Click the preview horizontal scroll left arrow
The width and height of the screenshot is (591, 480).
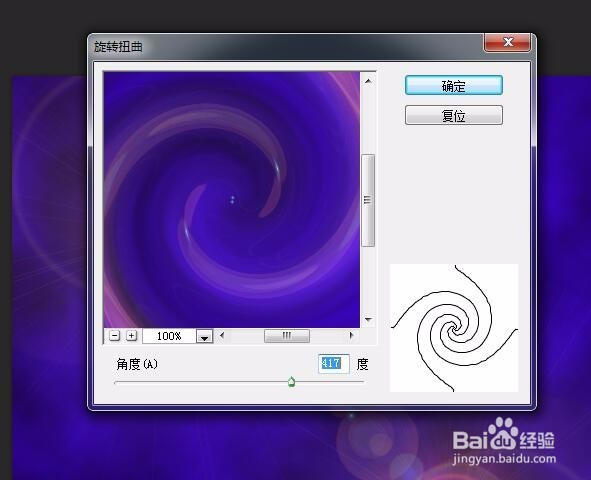pyautogui.click(x=222, y=335)
